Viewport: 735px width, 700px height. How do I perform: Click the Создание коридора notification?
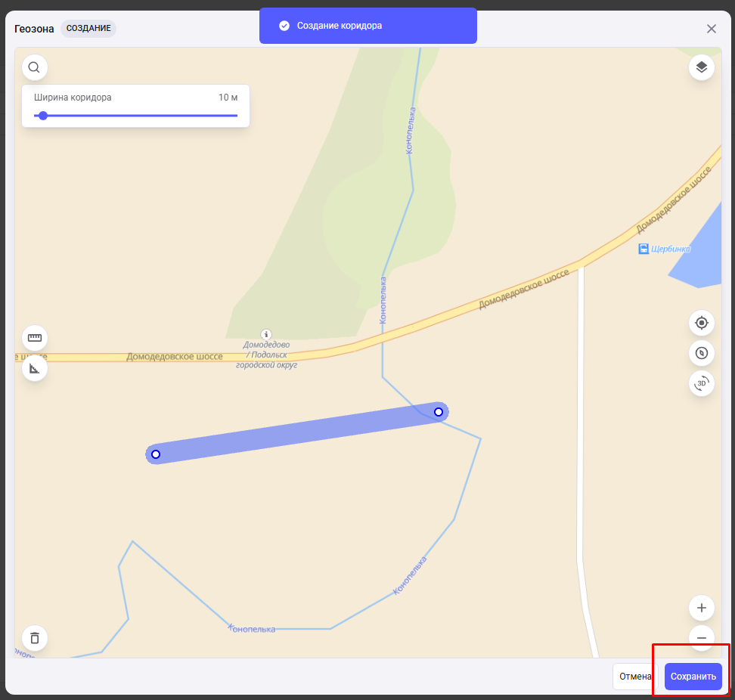click(367, 26)
